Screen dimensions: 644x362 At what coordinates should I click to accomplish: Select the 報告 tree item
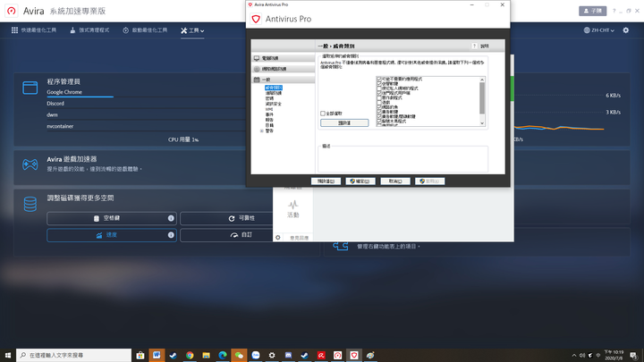pyautogui.click(x=269, y=120)
